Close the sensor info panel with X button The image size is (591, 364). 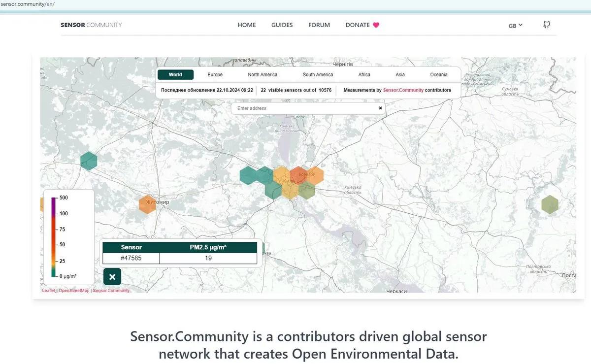tap(112, 277)
